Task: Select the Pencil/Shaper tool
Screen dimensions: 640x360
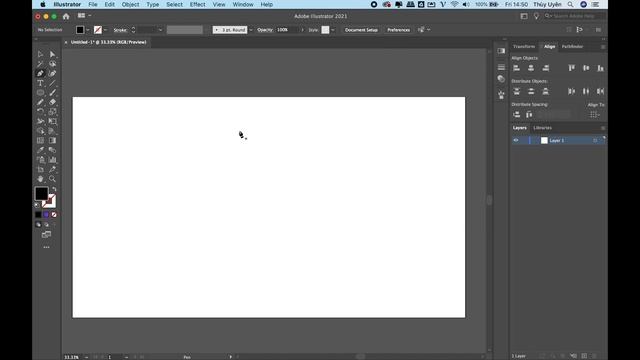Action: click(x=40, y=102)
